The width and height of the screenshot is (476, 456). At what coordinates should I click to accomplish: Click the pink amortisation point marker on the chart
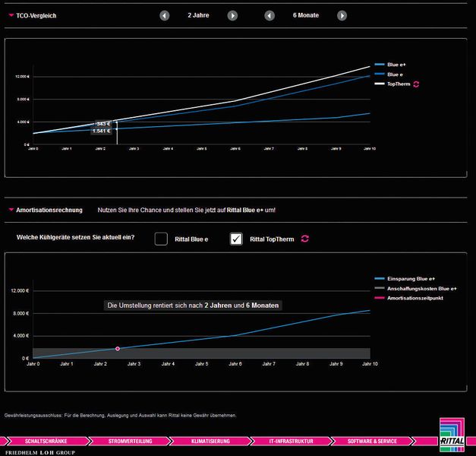tap(118, 349)
